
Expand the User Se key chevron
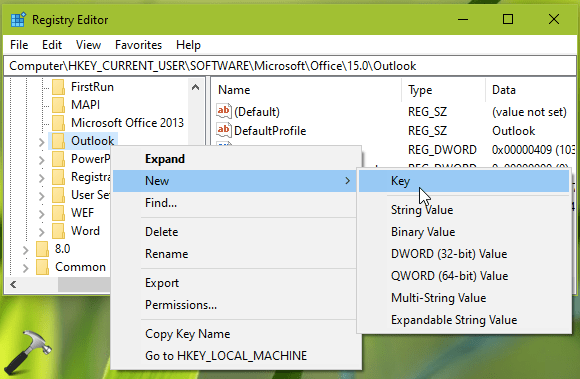point(41,196)
